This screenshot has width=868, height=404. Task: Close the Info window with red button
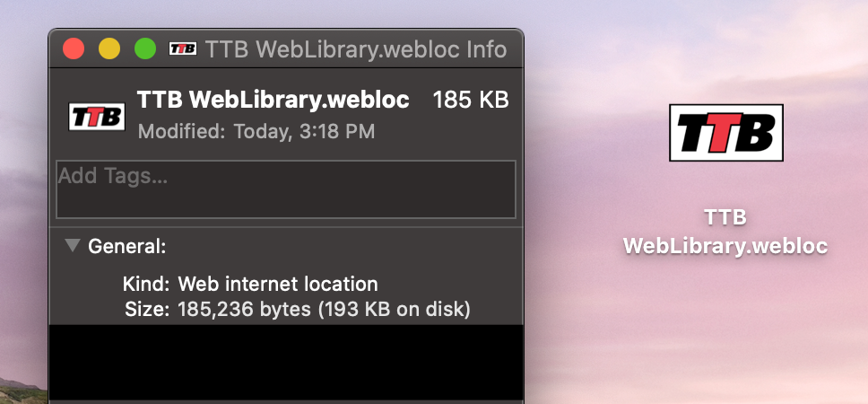pyautogui.click(x=74, y=48)
